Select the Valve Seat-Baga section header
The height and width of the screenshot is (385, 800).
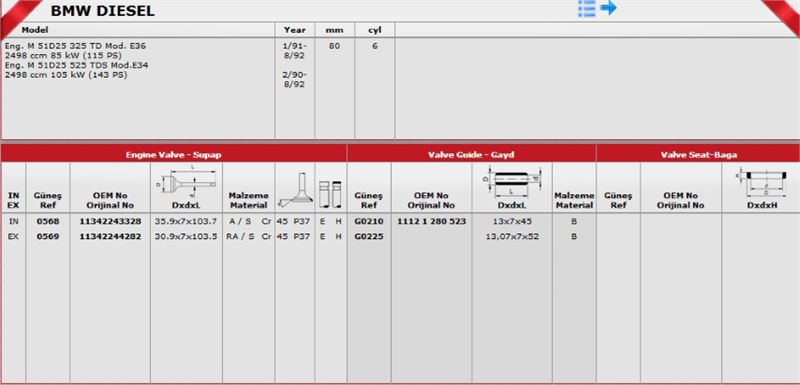pos(698,155)
